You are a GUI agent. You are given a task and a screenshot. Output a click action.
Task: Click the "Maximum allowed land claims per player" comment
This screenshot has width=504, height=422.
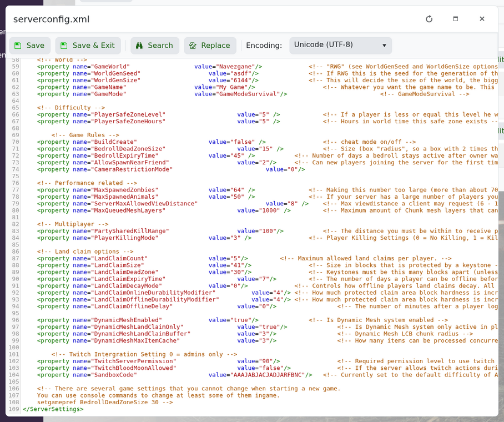(x=365, y=258)
